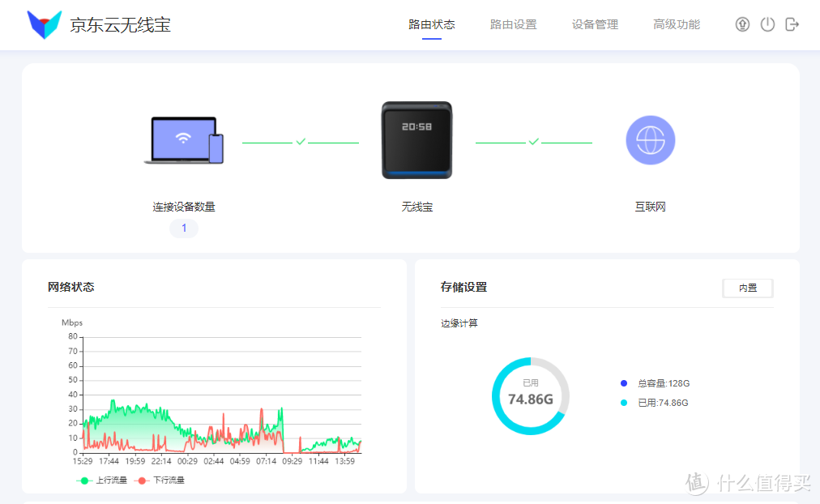Click the logout icon
The width and height of the screenshot is (820, 504).
click(792, 24)
